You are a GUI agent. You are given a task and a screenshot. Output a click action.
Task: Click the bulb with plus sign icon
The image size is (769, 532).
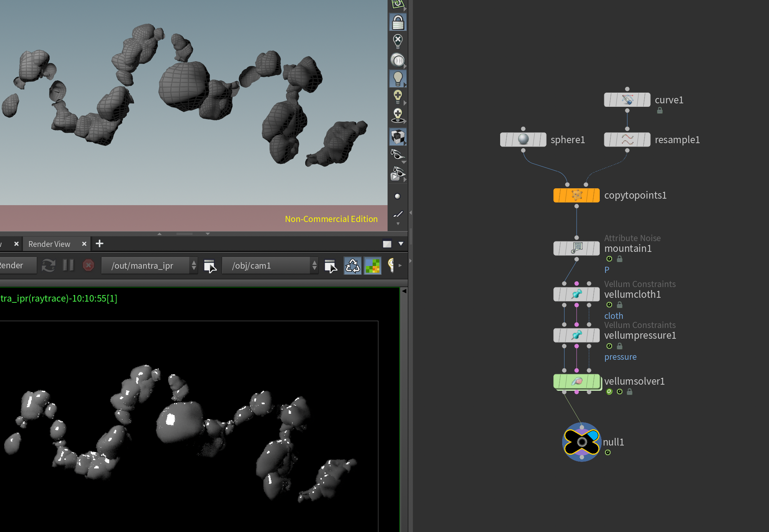(x=398, y=97)
